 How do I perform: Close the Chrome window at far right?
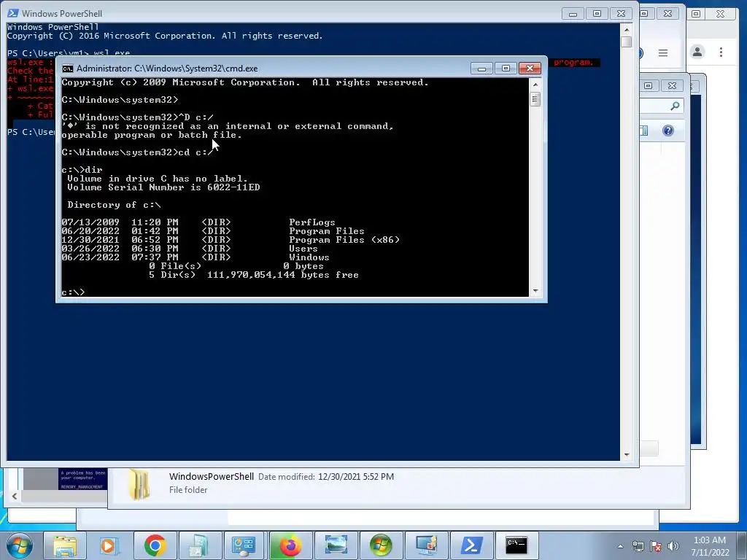tap(720, 14)
